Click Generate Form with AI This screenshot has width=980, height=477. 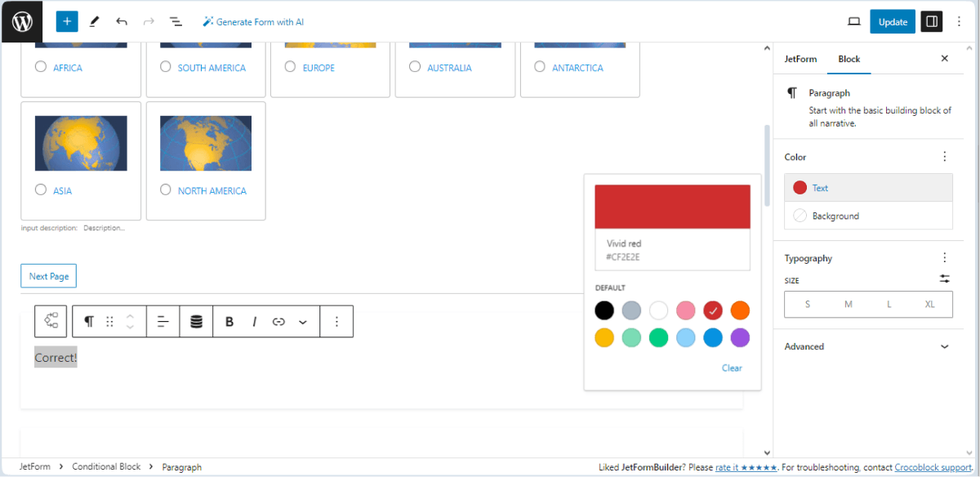(253, 22)
